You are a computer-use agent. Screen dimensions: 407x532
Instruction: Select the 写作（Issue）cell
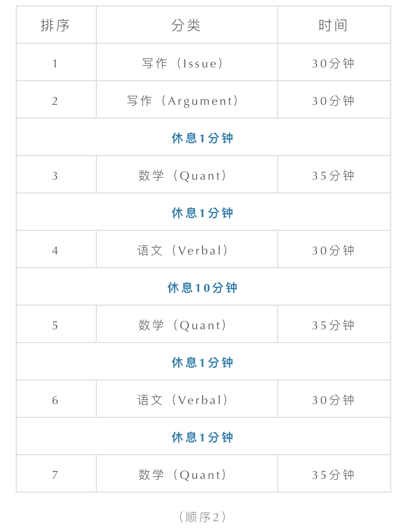coord(184,63)
